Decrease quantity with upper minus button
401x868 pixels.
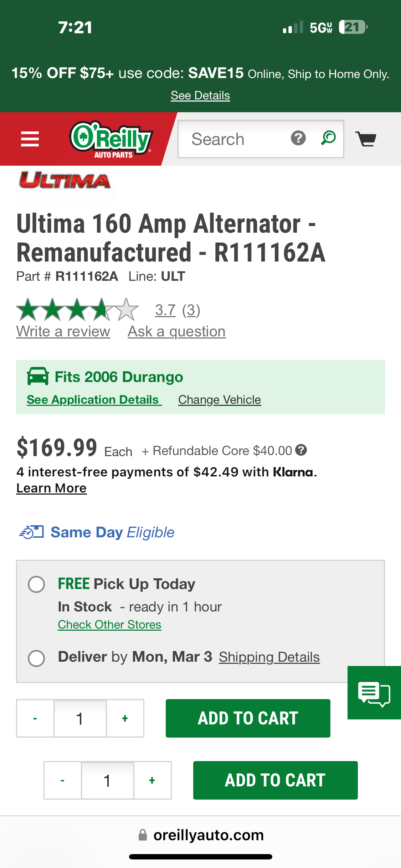click(35, 718)
